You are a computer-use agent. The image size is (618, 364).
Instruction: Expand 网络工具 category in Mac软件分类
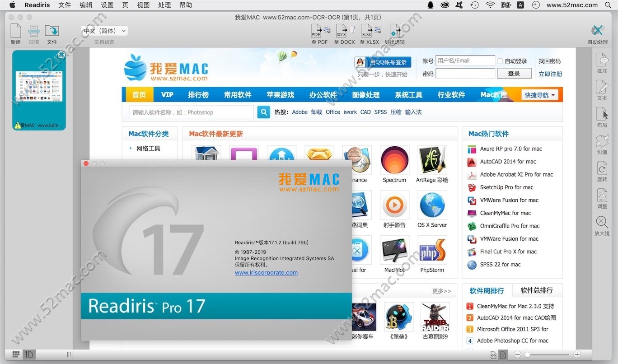(148, 148)
